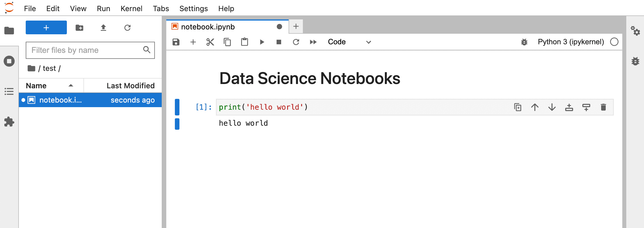Open the Kernel menu
Viewport: 644px width, 228px height.
tap(131, 9)
